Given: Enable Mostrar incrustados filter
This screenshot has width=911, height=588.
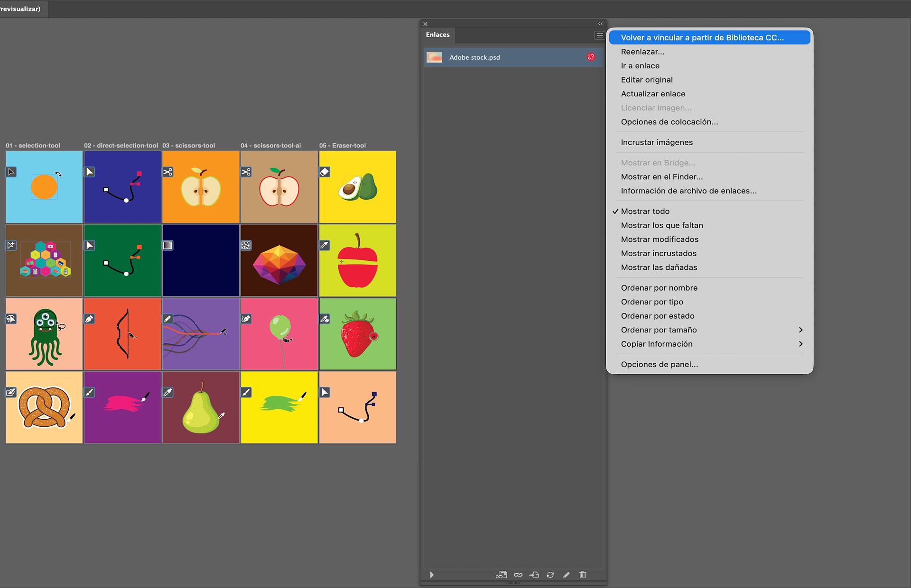Looking at the screenshot, I should [x=709, y=253].
